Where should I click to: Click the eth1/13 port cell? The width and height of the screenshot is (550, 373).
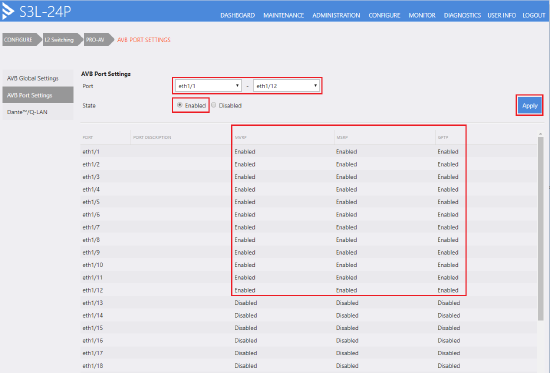(93, 302)
